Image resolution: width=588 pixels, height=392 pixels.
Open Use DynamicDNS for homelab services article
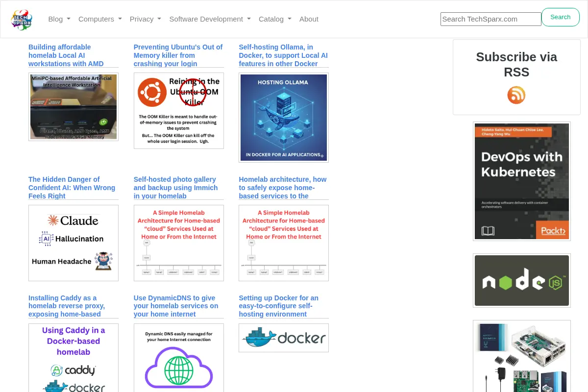point(176,306)
